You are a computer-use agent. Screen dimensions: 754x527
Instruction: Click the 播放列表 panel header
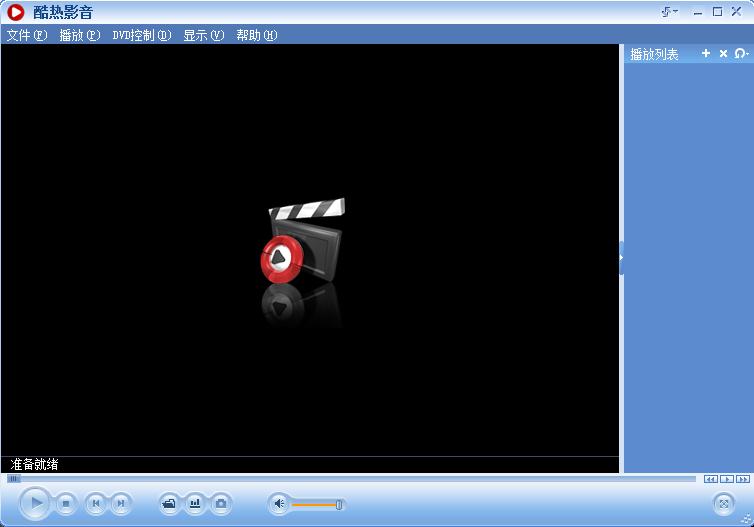654,54
